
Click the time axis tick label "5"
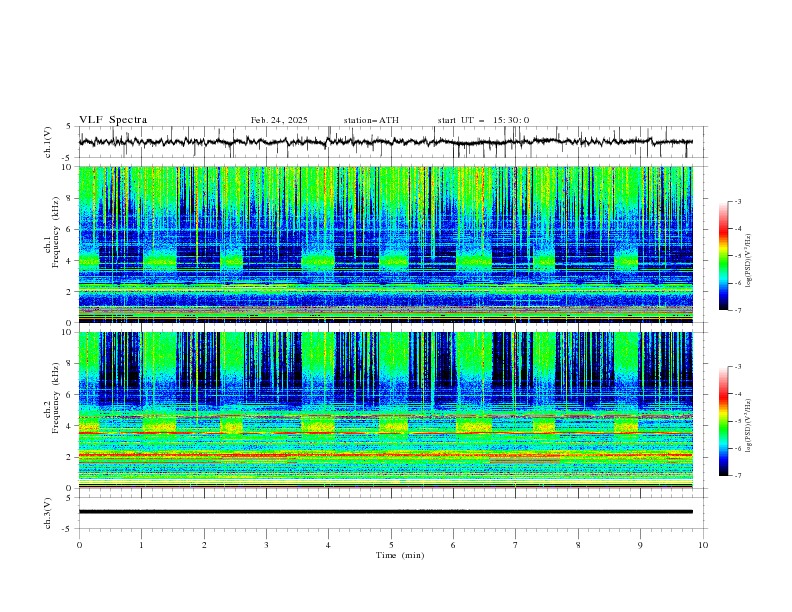click(391, 545)
